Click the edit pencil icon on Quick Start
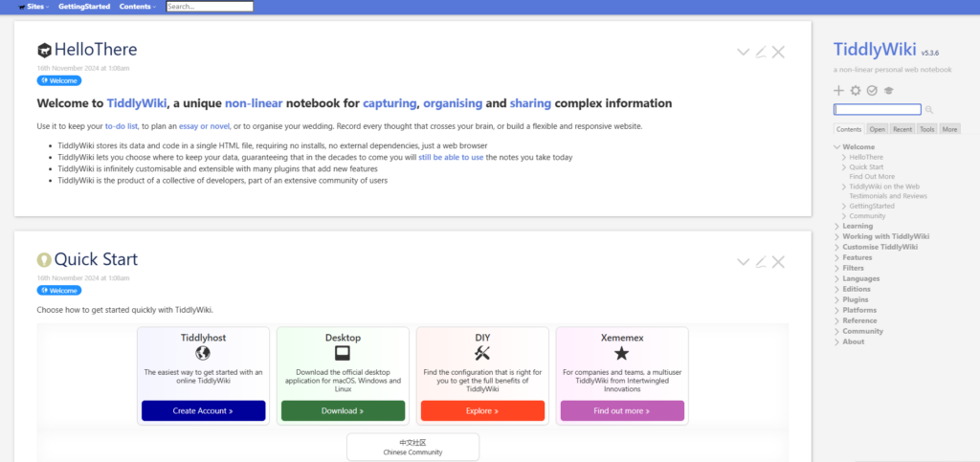Image resolution: width=980 pixels, height=462 pixels. (761, 261)
